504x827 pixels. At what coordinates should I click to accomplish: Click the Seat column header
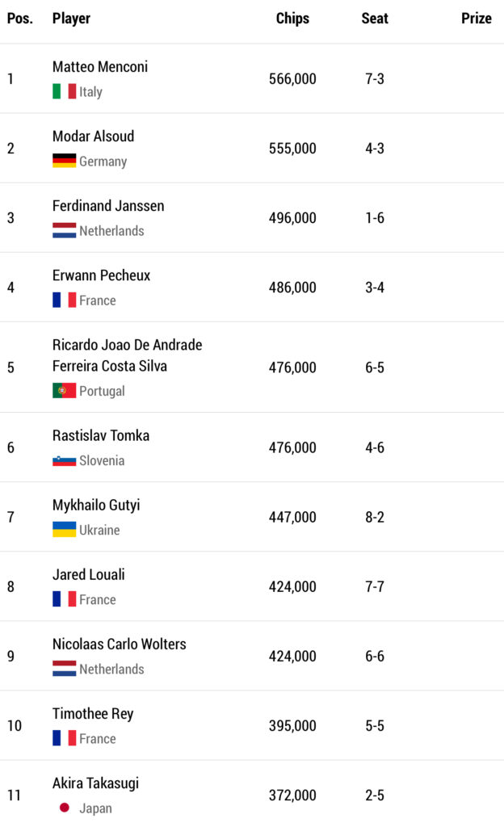375,19
